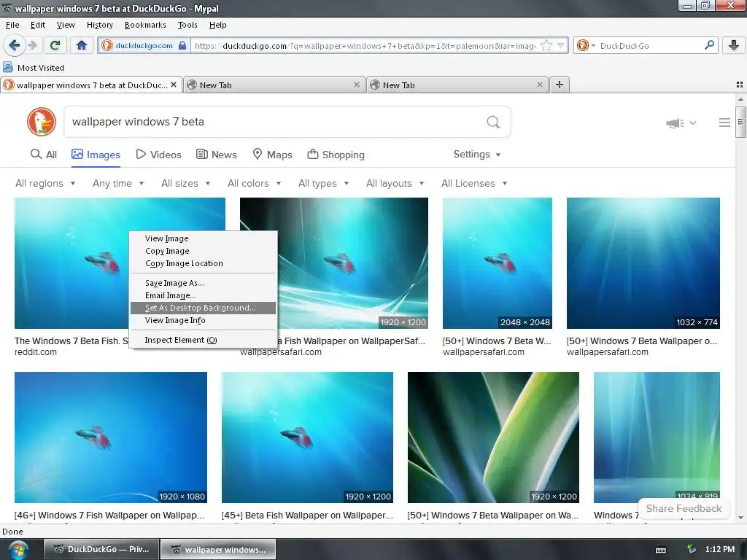Open the File menu
The height and width of the screenshot is (560, 747).
coord(12,25)
